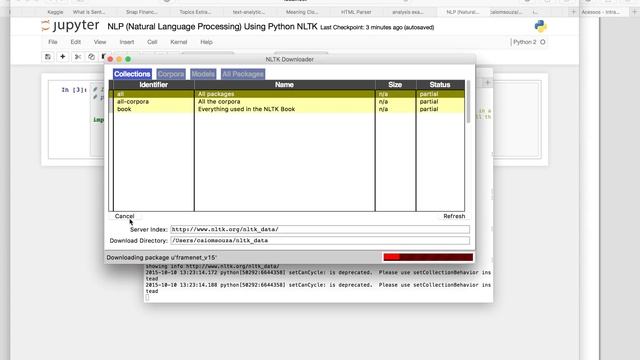The width and height of the screenshot is (640, 360).
Task: Refresh the NLTK package list
Action: (454, 216)
